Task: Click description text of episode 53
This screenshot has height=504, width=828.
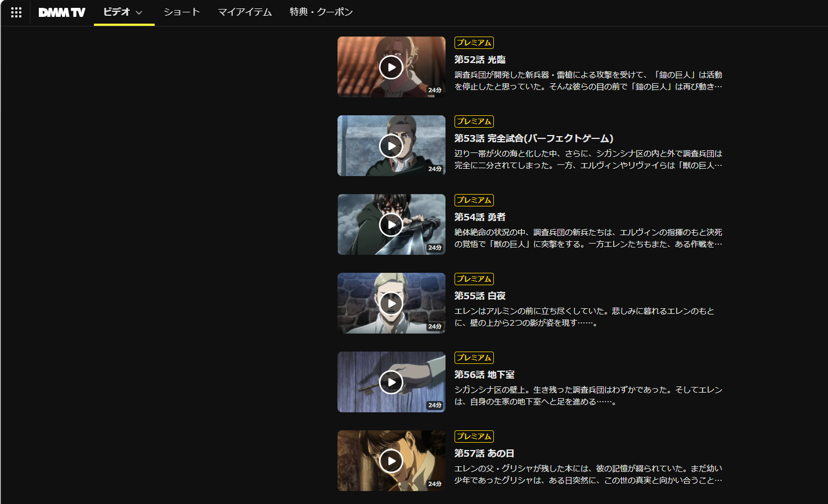Action: [x=588, y=160]
